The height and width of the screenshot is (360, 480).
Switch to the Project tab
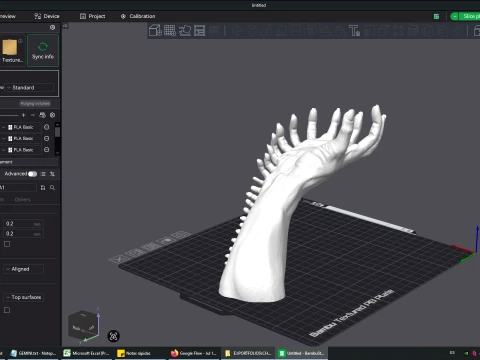click(x=92, y=16)
